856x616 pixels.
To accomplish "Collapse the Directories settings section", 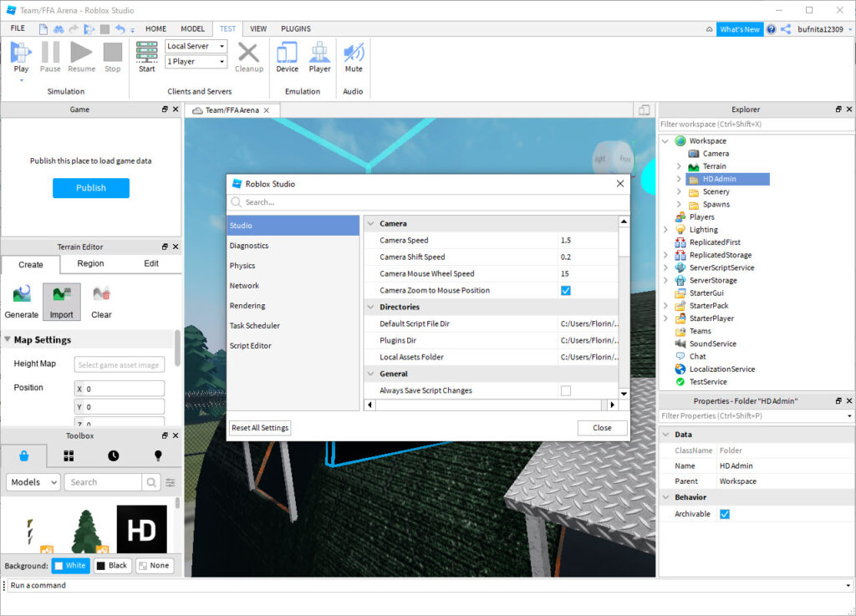I will pyautogui.click(x=370, y=308).
